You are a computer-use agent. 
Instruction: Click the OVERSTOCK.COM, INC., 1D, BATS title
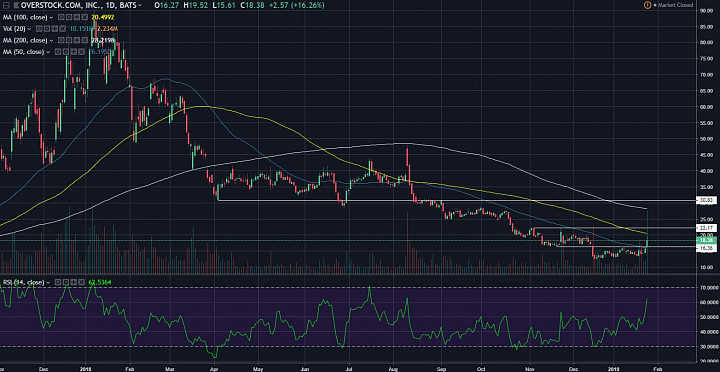tap(79, 5)
